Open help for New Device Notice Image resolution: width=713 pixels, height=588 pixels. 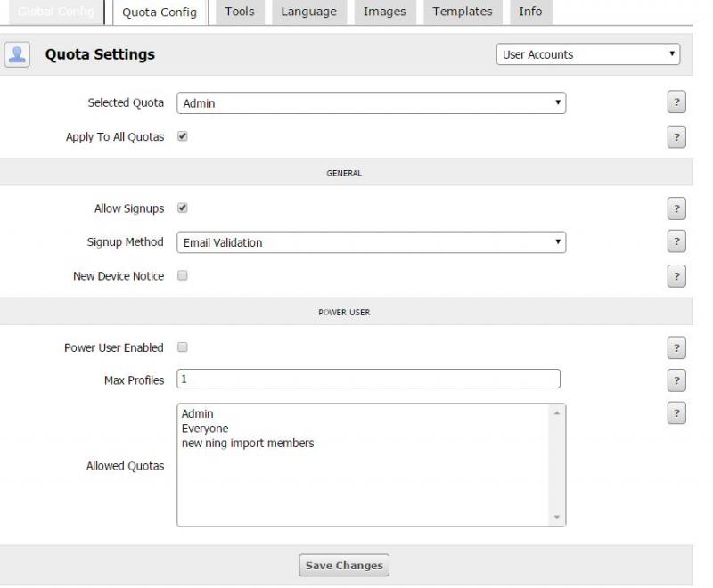coord(676,276)
